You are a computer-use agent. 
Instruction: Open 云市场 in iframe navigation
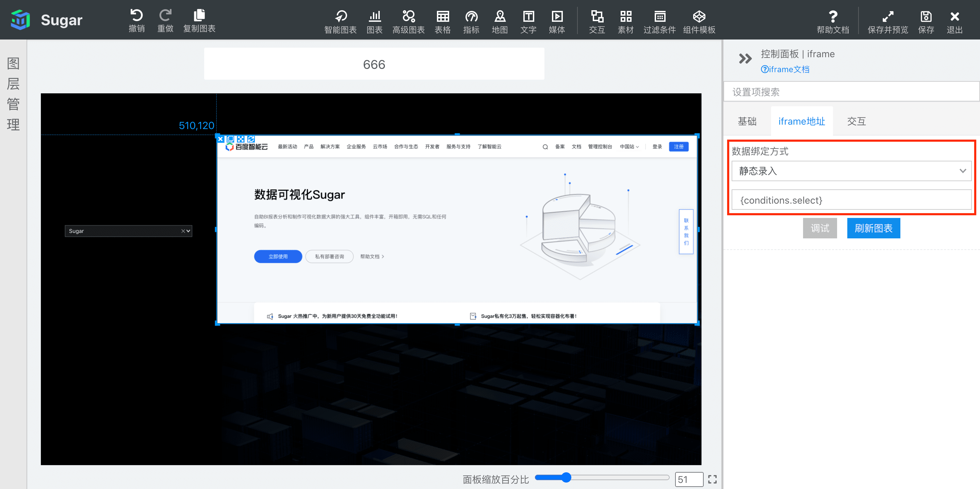(x=380, y=147)
